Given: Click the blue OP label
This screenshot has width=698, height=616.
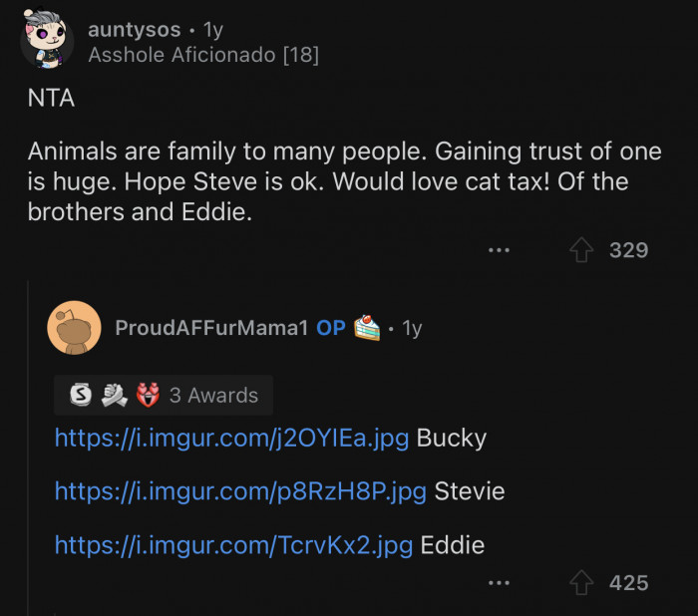Looking at the screenshot, I should click(331, 328).
